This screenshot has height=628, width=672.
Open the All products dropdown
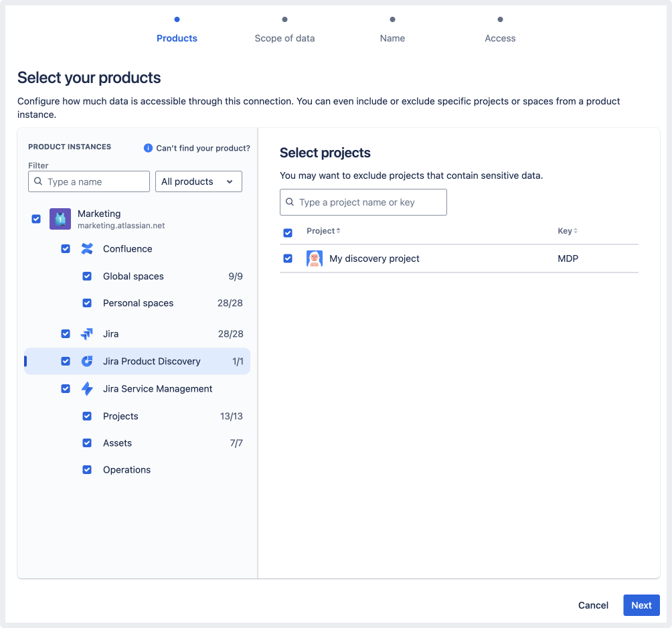coord(198,181)
